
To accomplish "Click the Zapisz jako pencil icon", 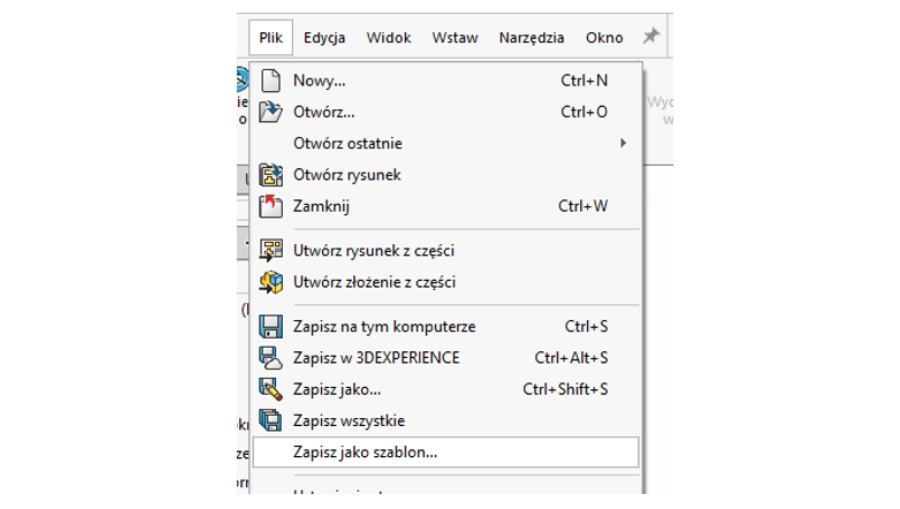I will pyautogui.click(x=270, y=389).
